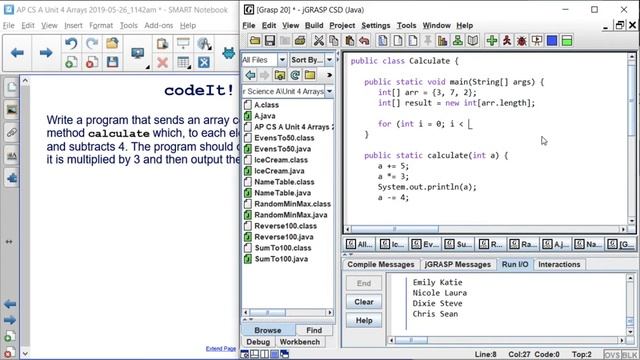Open the Sort By dropdown
The height and width of the screenshot is (360, 640).
click(329, 60)
